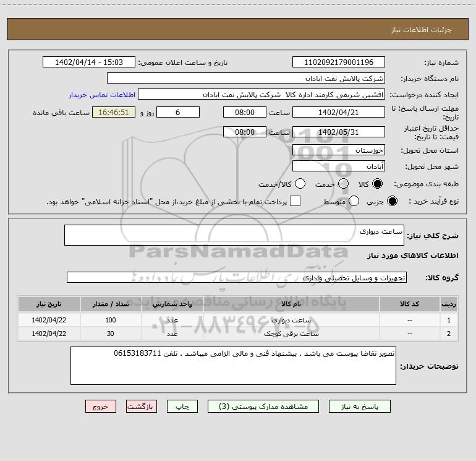
Task: Click the بازگشت back button
Action: click(x=142, y=407)
